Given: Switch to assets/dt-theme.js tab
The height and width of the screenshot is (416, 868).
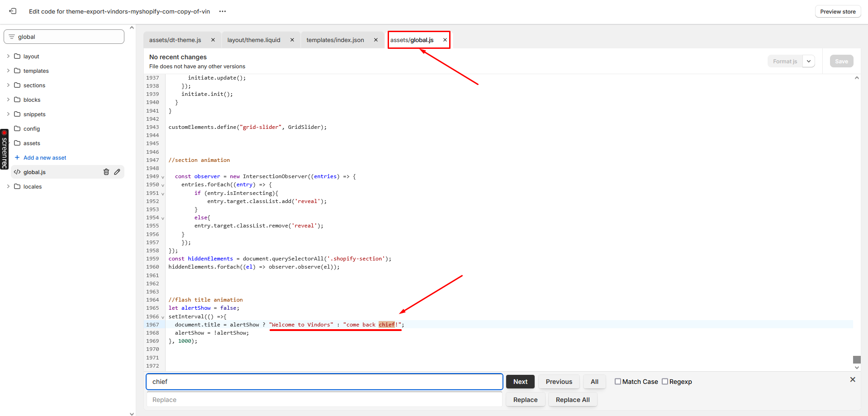Looking at the screenshot, I should point(175,40).
